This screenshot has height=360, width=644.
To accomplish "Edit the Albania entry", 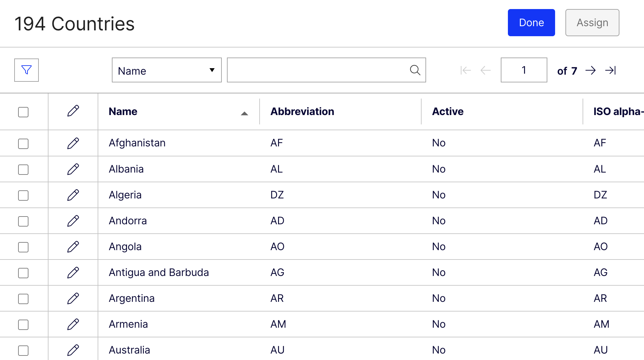I will [73, 169].
